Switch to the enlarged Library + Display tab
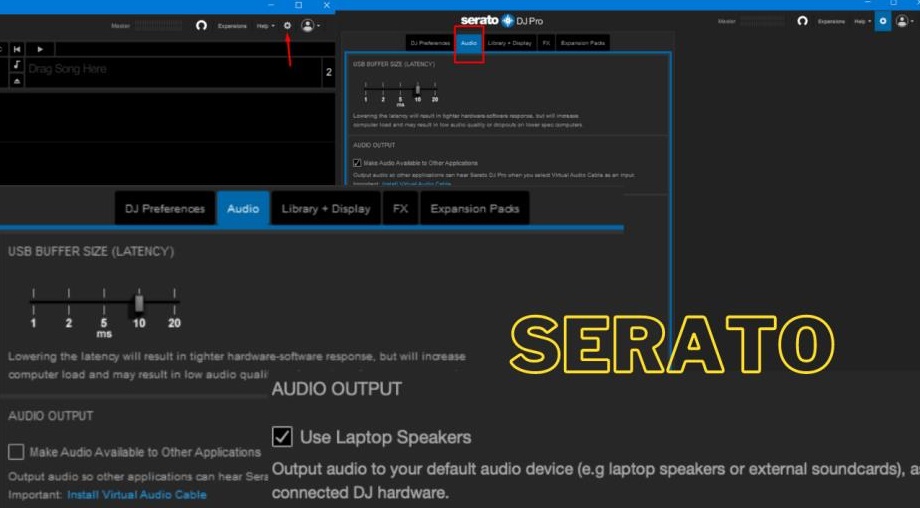The height and width of the screenshot is (508, 920). pos(326,209)
